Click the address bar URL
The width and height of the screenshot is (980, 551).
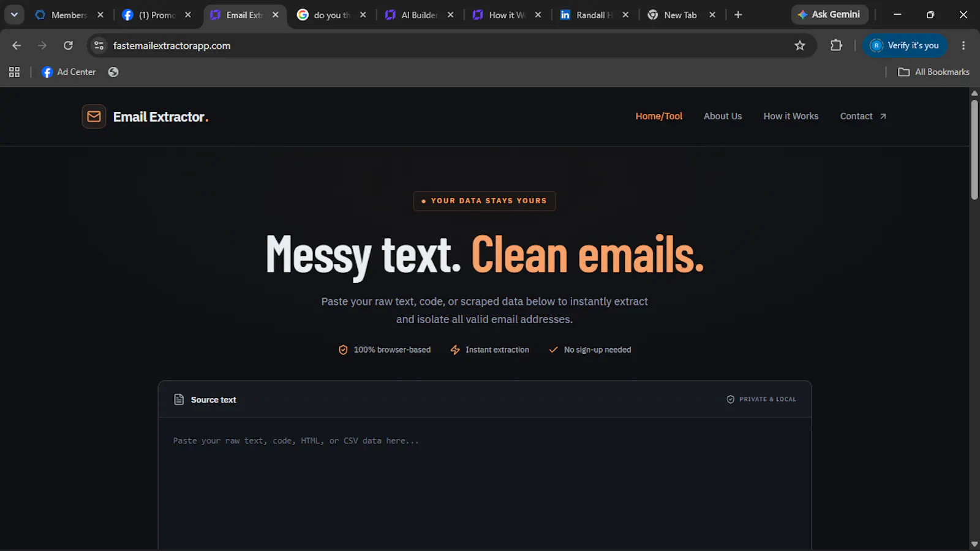tap(171, 45)
